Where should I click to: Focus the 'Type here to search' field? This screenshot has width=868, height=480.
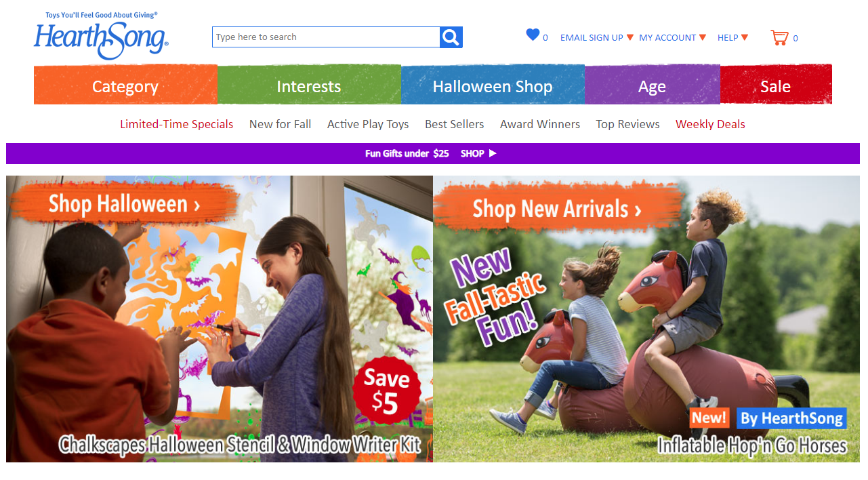tap(326, 37)
